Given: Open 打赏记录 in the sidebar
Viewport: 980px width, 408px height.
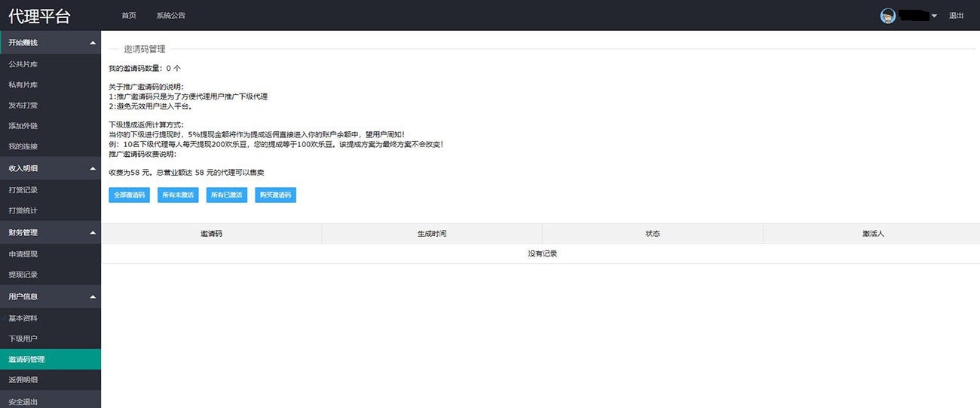Looking at the screenshot, I should (x=51, y=190).
